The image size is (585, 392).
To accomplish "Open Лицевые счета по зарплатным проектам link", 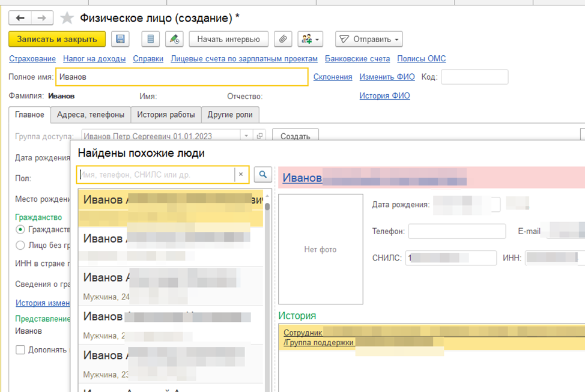I will pyautogui.click(x=244, y=59).
